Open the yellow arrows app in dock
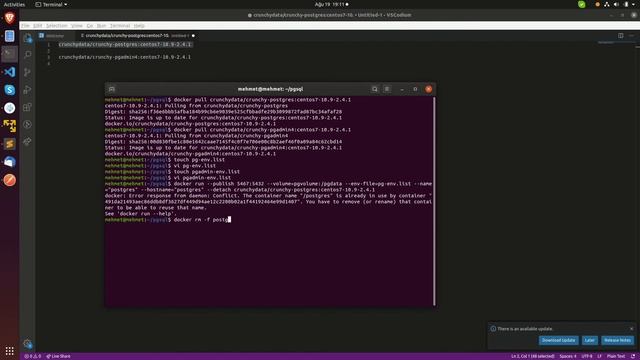This screenshot has width=640, height=360. [10, 126]
